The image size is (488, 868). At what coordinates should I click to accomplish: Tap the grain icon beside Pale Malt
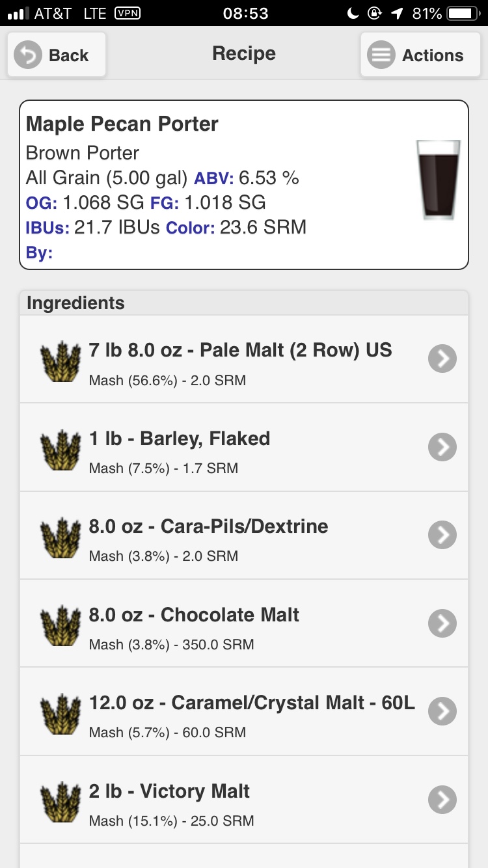click(61, 360)
